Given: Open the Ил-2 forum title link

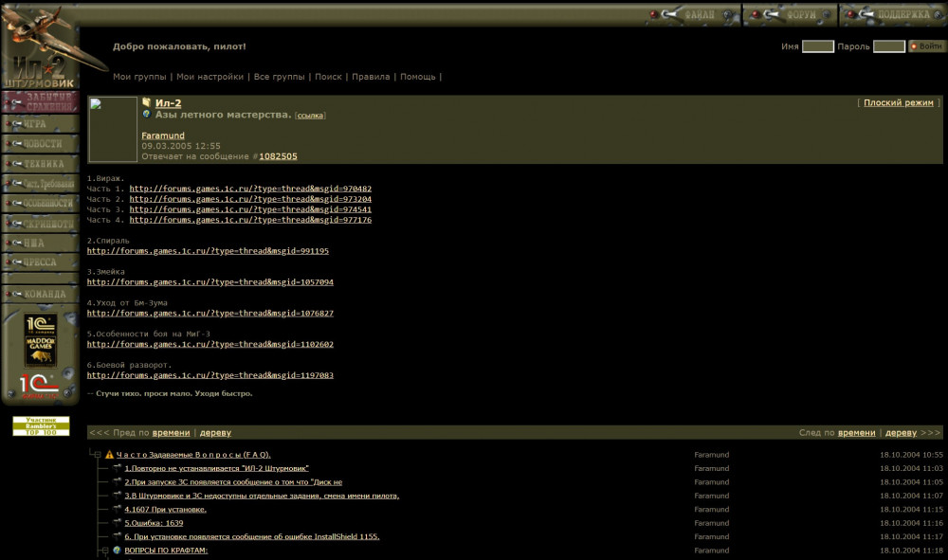Looking at the screenshot, I should [168, 103].
